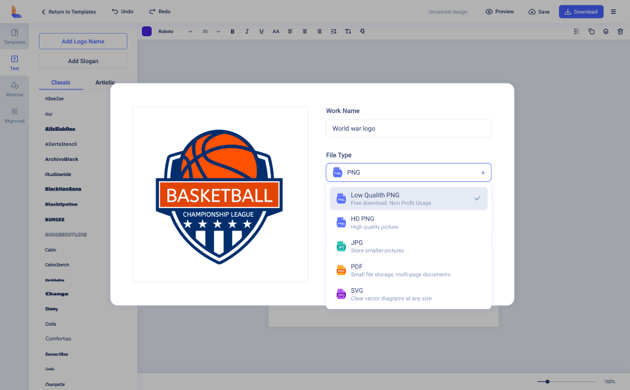Click the zoom slider handle
Image resolution: width=630 pixels, height=390 pixels.
[x=547, y=382]
